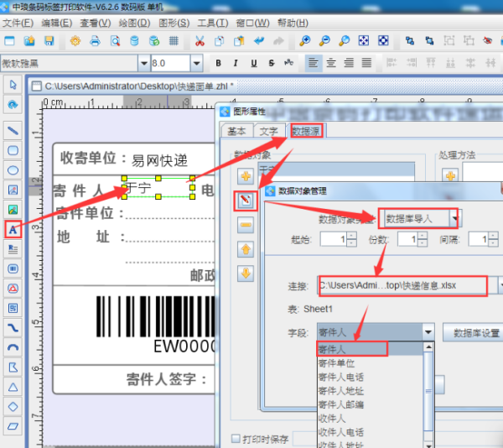
Task: Choose 寄件单位 from the field list
Action: click(x=335, y=363)
